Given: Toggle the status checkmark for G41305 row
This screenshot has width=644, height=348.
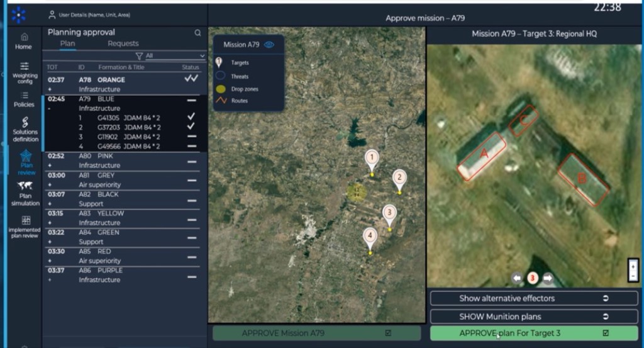Looking at the screenshot, I should point(191,117).
